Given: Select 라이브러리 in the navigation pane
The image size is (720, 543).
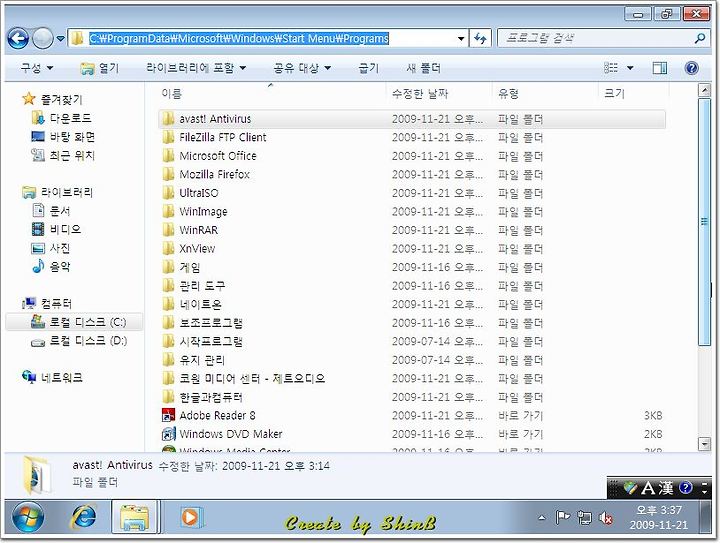Looking at the screenshot, I should (x=57, y=192).
